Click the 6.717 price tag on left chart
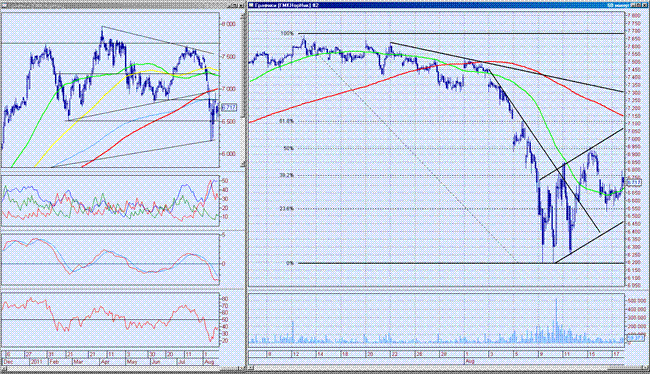This screenshot has height=374, width=650. click(x=229, y=108)
